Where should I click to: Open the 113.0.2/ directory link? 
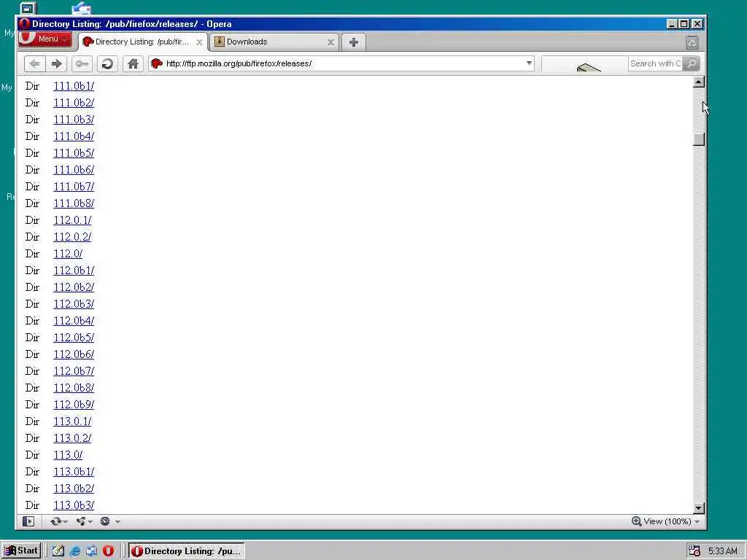pos(72,438)
